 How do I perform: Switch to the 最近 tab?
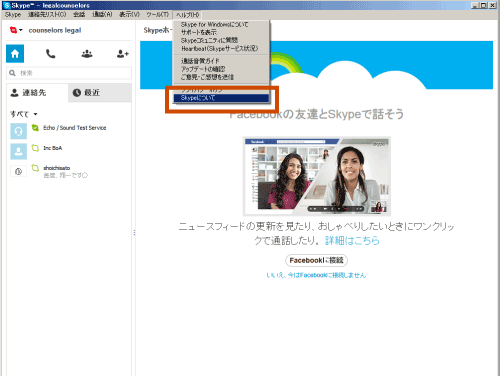pos(100,93)
